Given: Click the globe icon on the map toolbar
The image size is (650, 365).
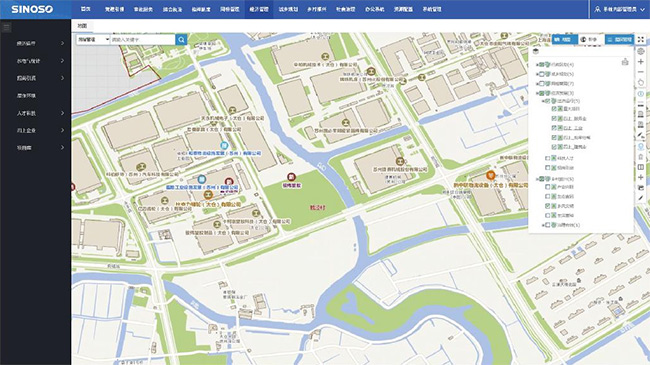Looking at the screenshot, I should click(x=640, y=51).
